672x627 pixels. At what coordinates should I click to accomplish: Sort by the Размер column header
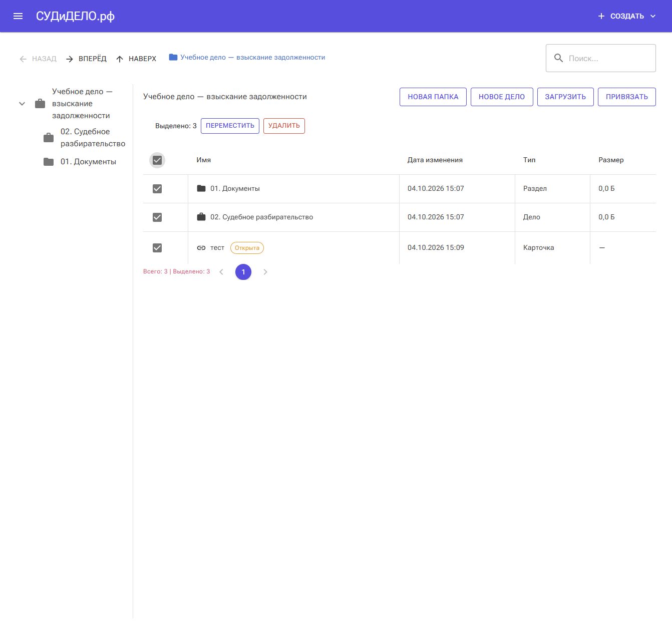(611, 160)
